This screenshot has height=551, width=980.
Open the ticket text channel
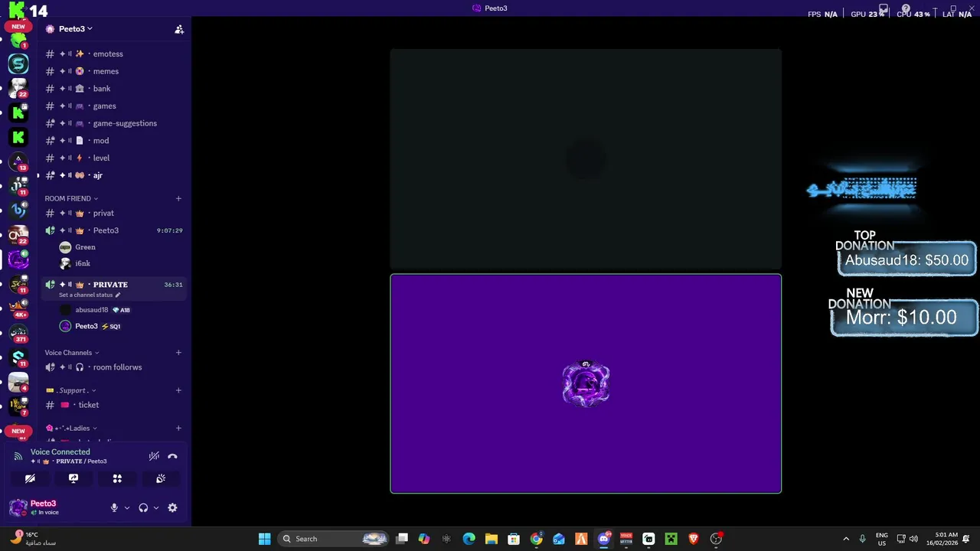coord(112,405)
